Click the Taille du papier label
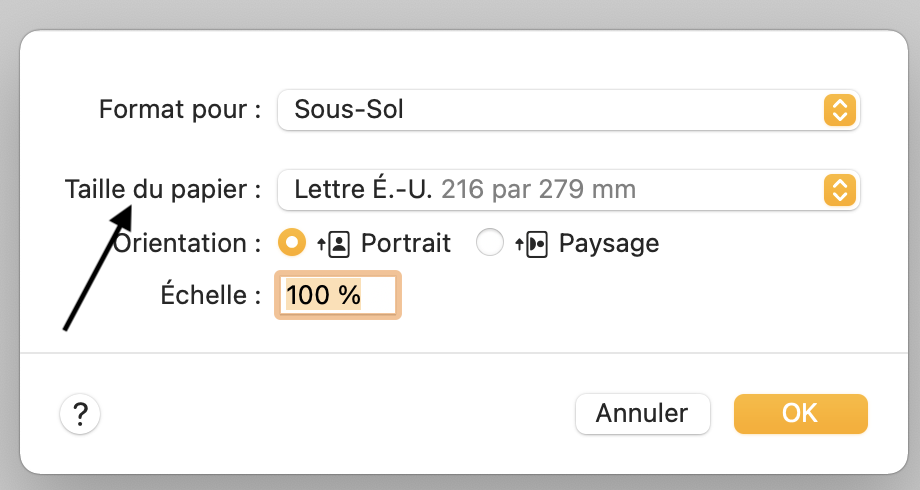The image size is (920, 490). point(162,189)
